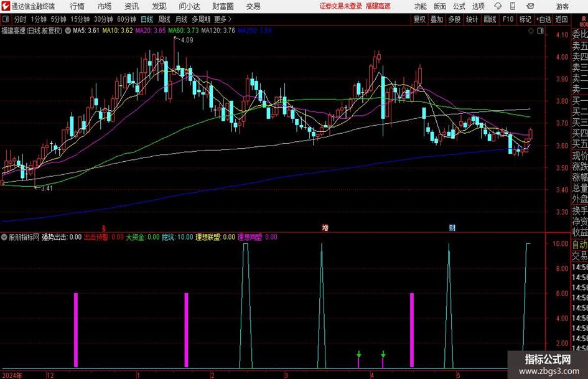588x379 pixels.
Task: Expand MA indicator settings dropdown circle
Action: (68, 30)
